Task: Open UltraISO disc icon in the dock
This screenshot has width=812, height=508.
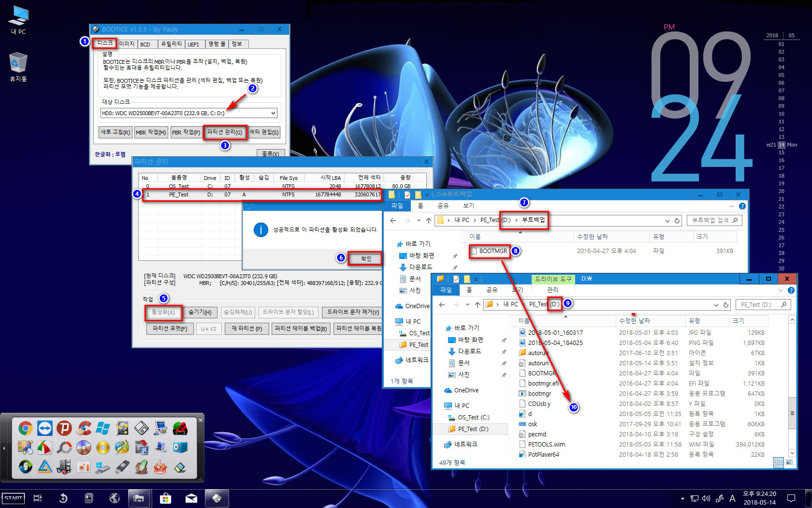Action: coord(84,448)
